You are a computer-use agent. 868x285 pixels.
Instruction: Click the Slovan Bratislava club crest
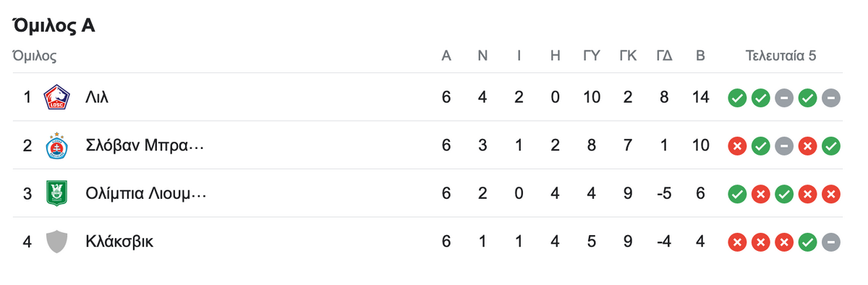point(56,145)
